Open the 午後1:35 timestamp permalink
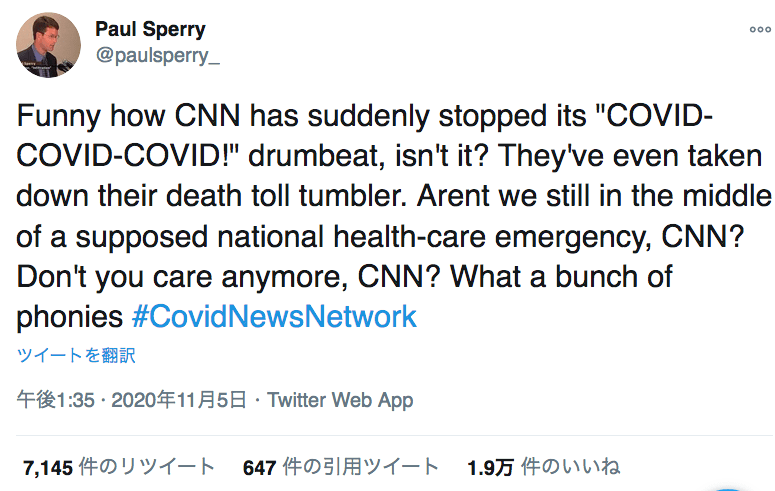775x491 pixels. point(55,400)
